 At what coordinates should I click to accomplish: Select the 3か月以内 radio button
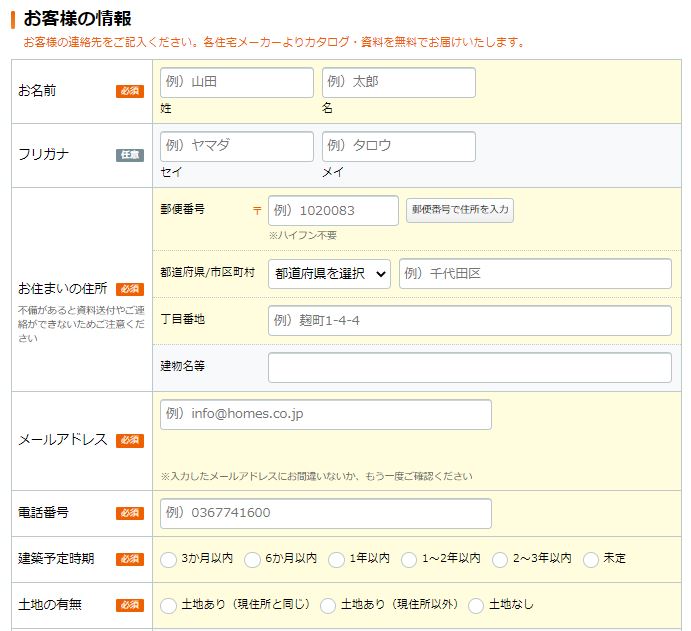click(167, 559)
